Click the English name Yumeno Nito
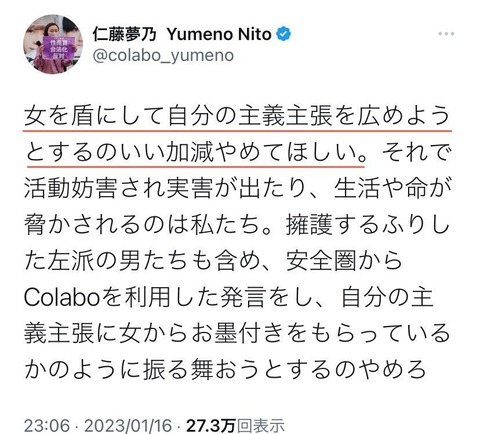 (x=219, y=34)
